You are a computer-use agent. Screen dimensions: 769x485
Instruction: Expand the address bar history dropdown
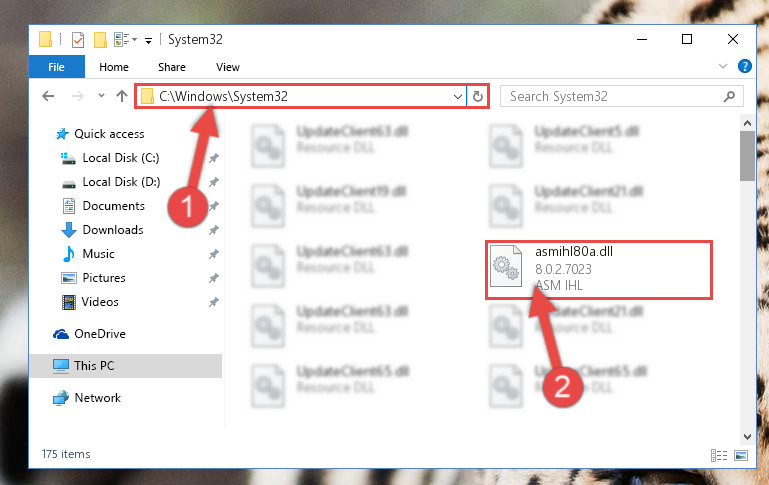(x=458, y=97)
